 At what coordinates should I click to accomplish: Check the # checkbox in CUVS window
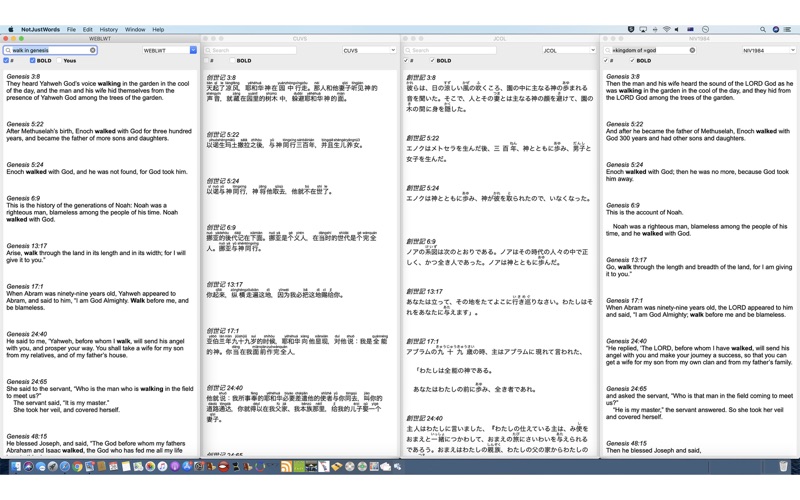point(207,60)
